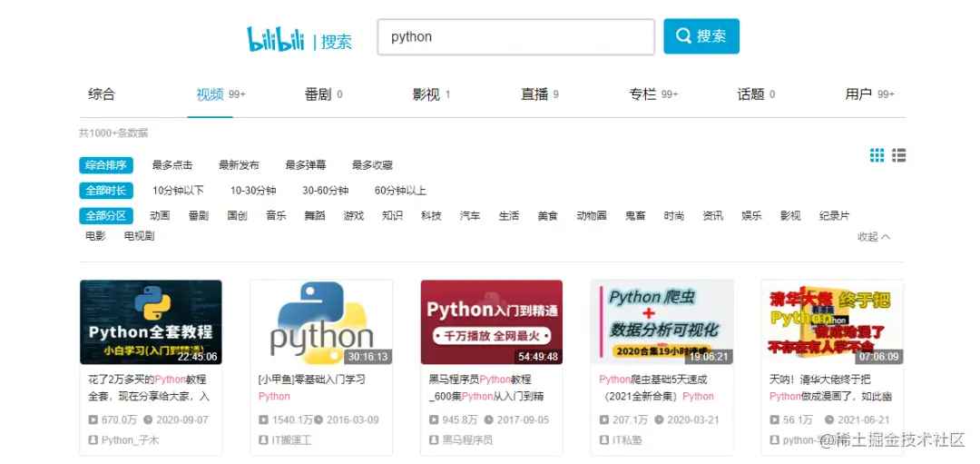Sort by 最多弹幕
980x464 pixels.
point(306,165)
